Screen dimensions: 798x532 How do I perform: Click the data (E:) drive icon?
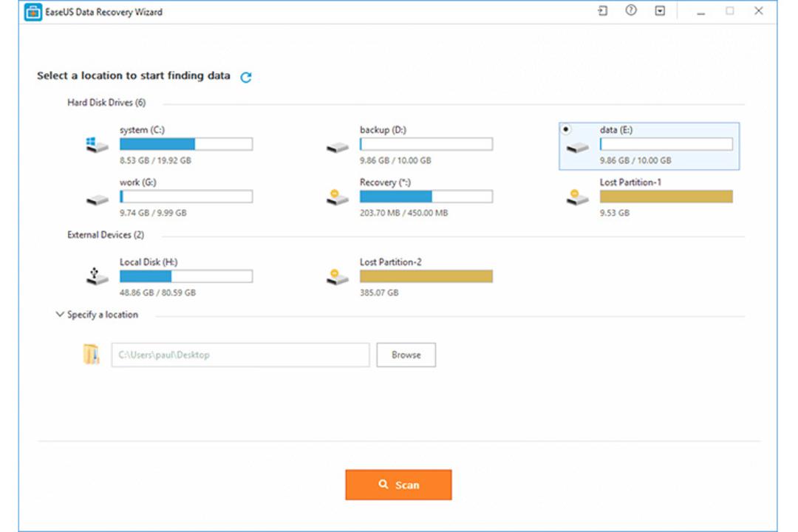577,148
